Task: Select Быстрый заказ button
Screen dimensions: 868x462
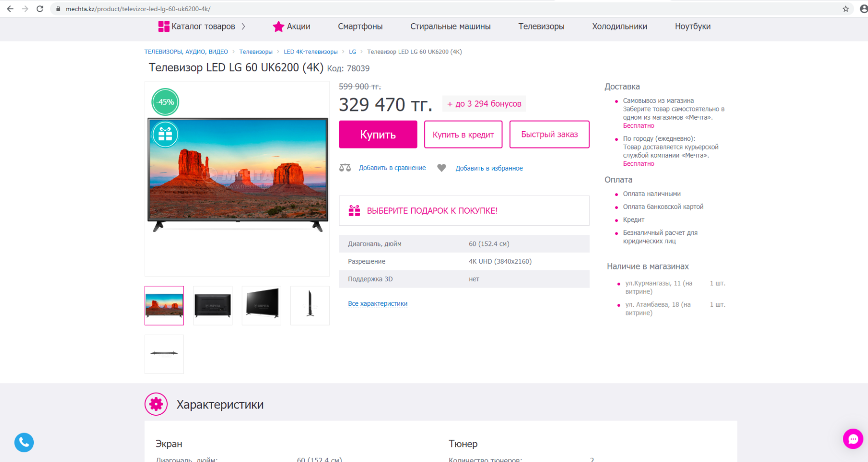Action: click(549, 135)
